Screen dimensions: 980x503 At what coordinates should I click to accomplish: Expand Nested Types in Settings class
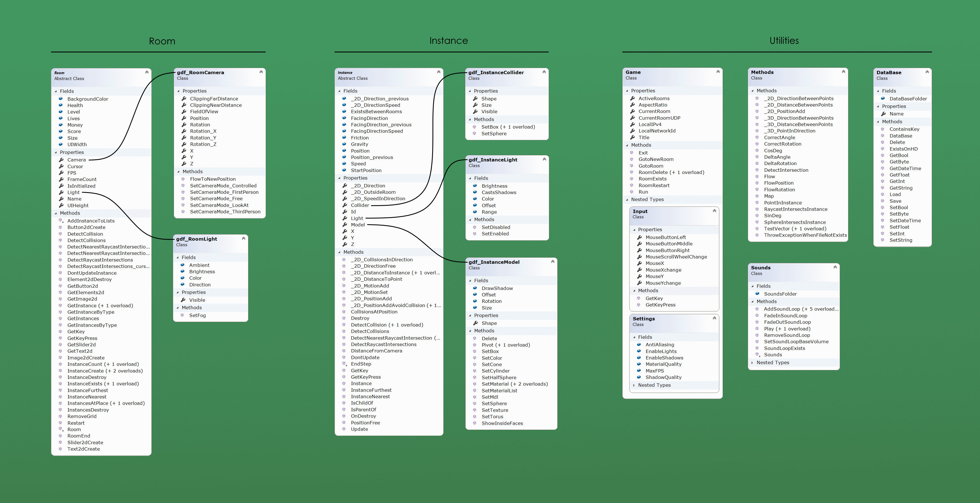pos(634,385)
